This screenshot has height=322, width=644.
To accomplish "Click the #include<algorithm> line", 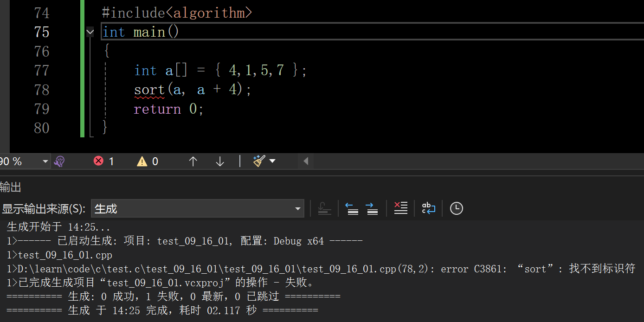I will pyautogui.click(x=177, y=13).
